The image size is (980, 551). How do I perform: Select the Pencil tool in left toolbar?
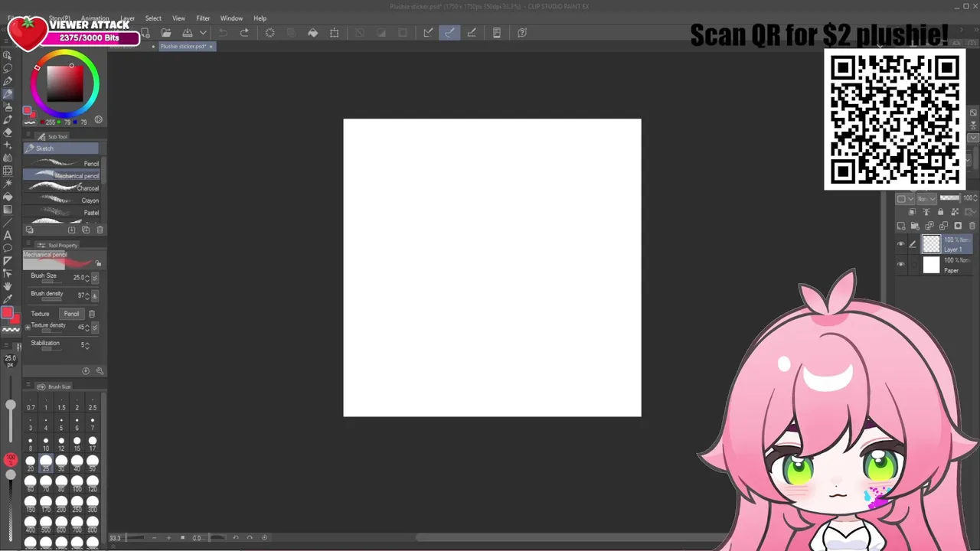pyautogui.click(x=7, y=93)
